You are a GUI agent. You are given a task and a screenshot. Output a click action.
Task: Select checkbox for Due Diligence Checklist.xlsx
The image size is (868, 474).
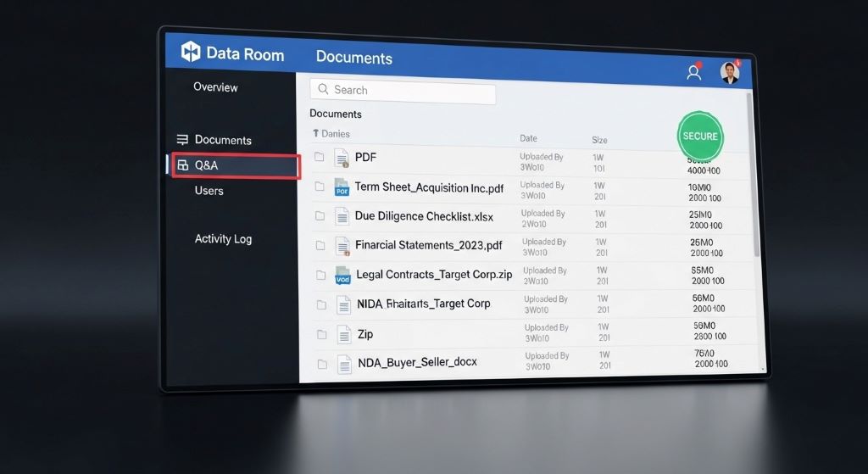(x=320, y=215)
